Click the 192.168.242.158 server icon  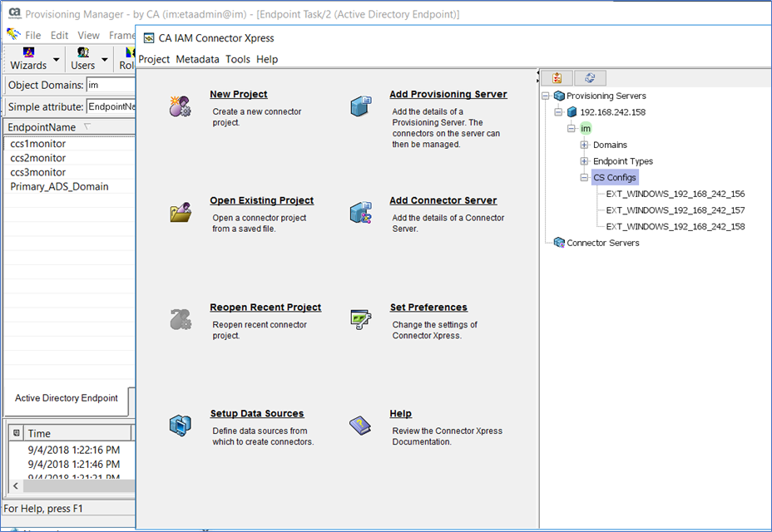572,111
